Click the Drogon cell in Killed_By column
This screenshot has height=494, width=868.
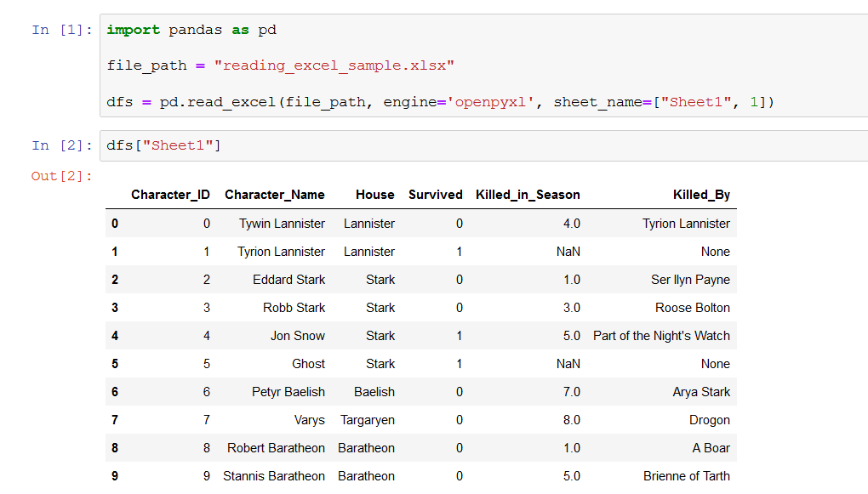point(710,420)
